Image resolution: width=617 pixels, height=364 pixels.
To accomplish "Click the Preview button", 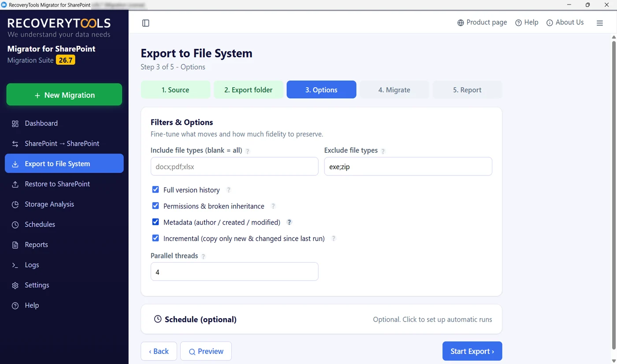I will click(206, 351).
